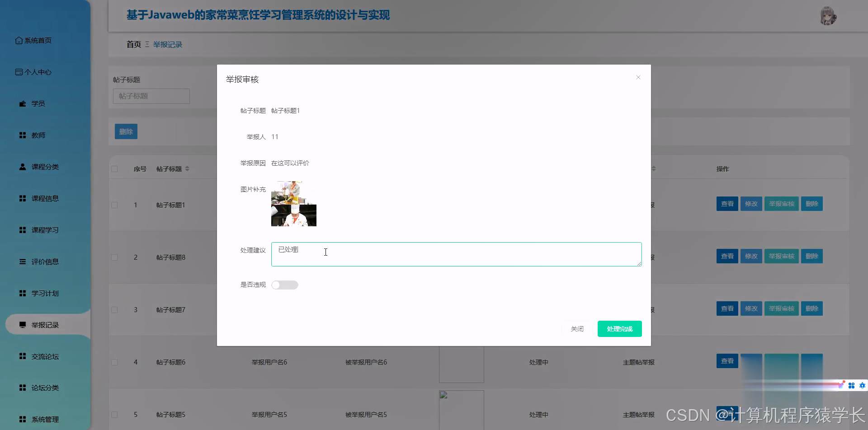The width and height of the screenshot is (868, 430).
Task: Click the 学员 student management icon
Action: 22,103
